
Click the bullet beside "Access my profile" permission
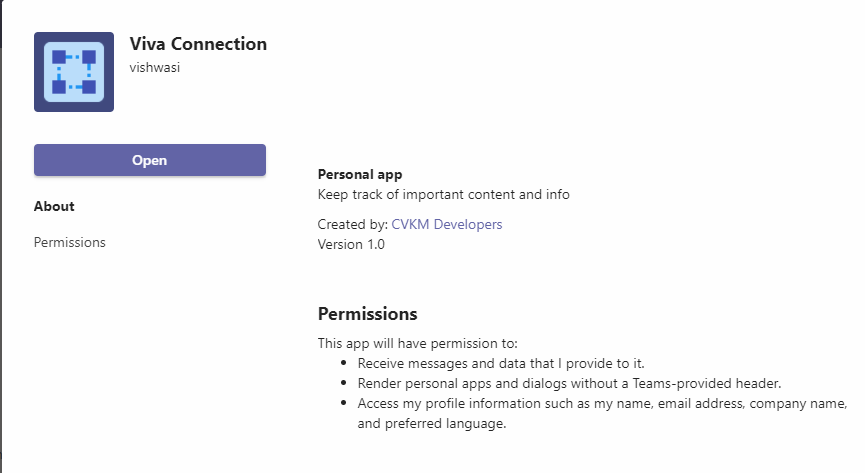pyautogui.click(x=345, y=403)
